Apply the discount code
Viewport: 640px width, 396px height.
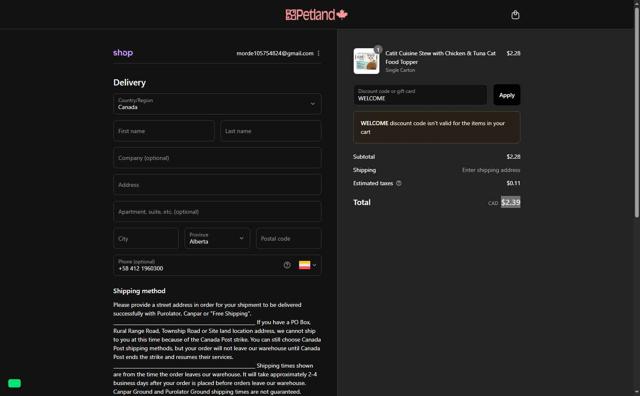click(x=507, y=95)
